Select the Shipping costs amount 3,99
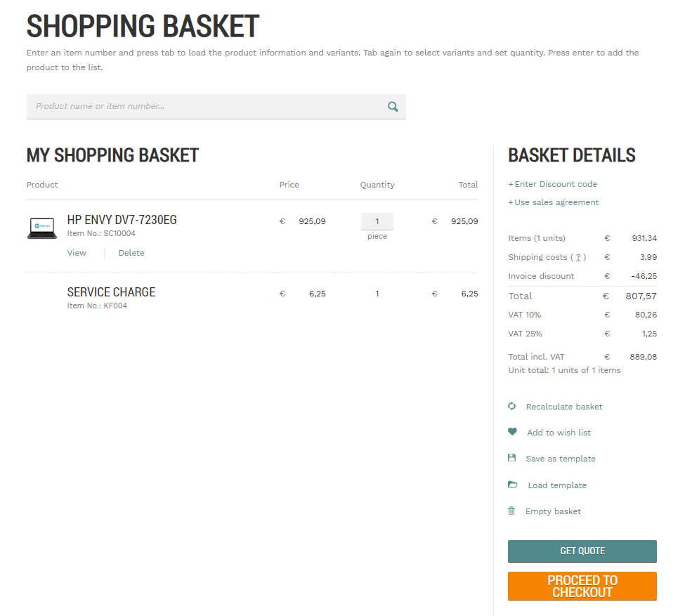Screen dimensions: 685x616 click(x=648, y=257)
